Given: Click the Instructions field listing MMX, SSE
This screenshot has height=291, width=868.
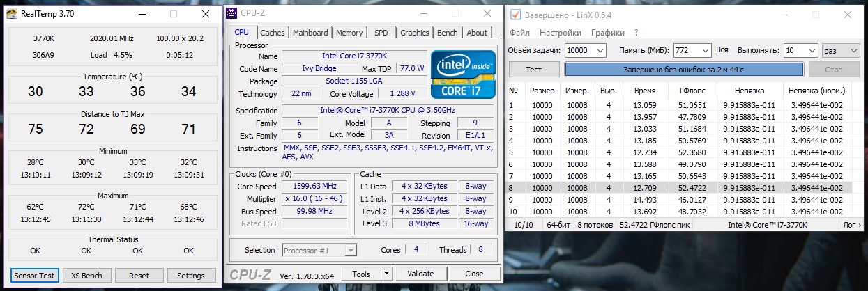Looking at the screenshot, I should 389,152.
